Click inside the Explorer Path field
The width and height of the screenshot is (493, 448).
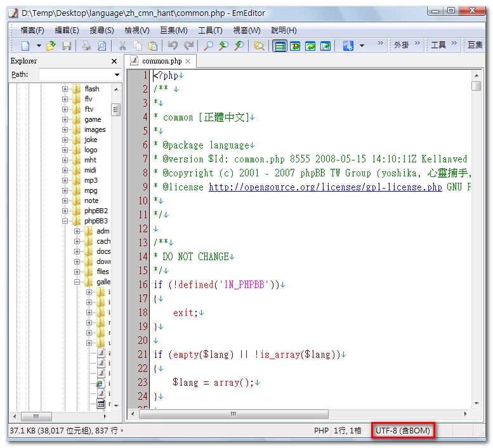(x=76, y=74)
